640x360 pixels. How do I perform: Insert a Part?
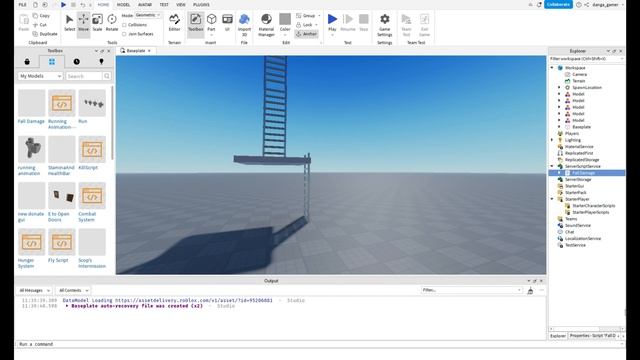pos(211,22)
